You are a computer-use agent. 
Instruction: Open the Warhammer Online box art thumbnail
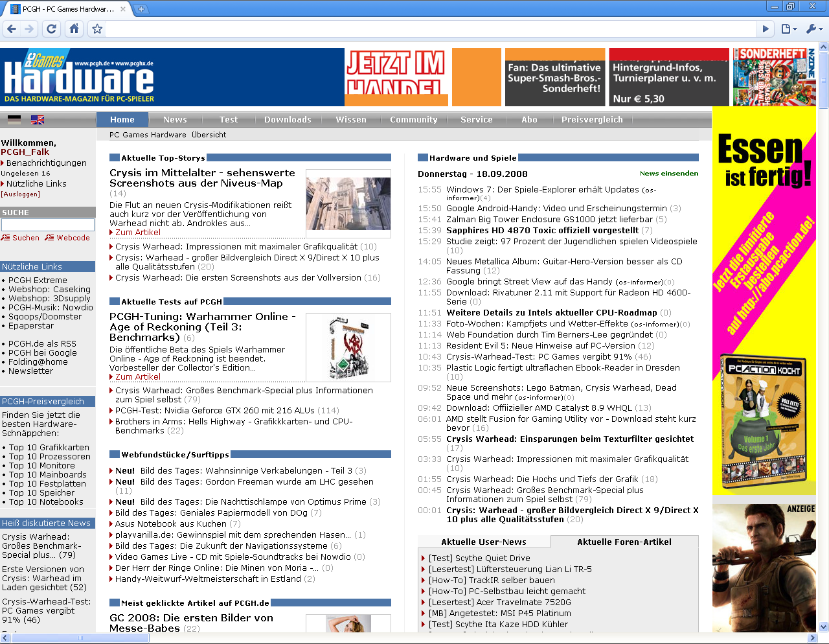pyautogui.click(x=348, y=347)
